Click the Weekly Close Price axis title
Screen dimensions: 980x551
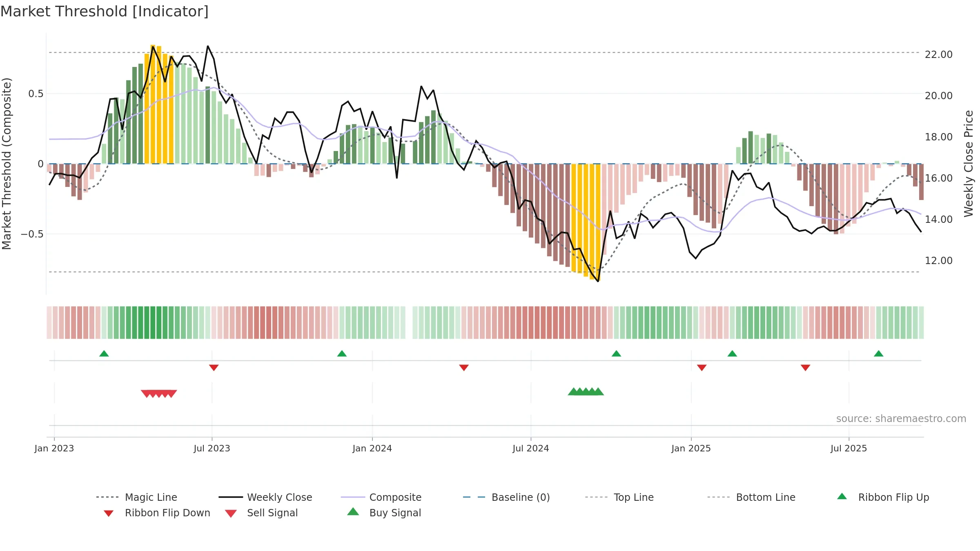point(969,163)
